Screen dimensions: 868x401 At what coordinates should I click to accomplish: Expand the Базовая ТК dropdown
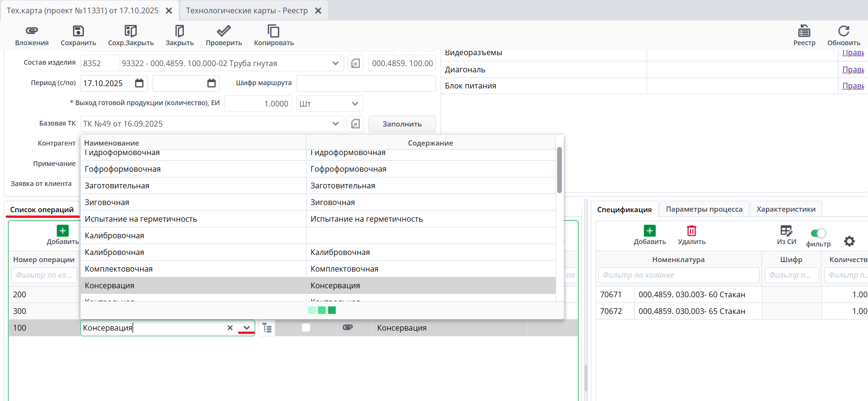point(335,124)
